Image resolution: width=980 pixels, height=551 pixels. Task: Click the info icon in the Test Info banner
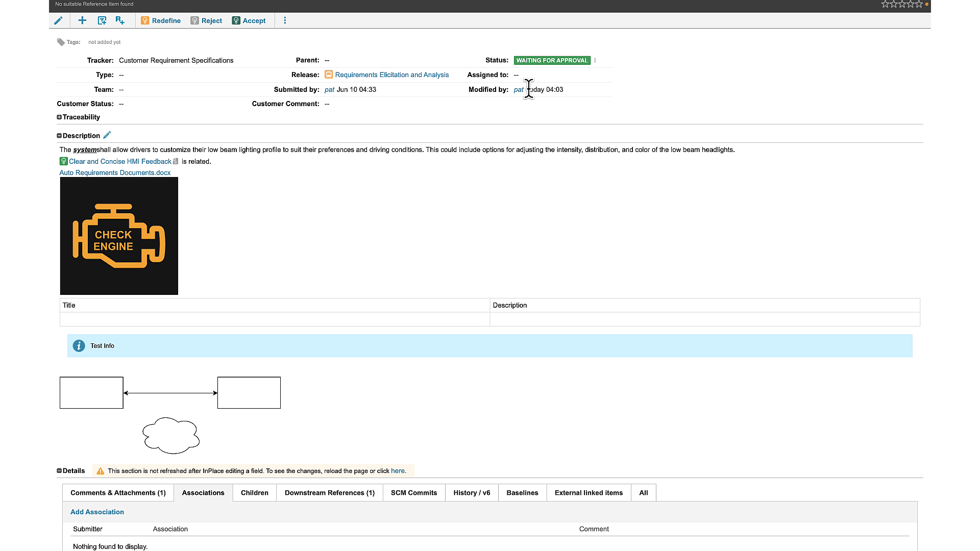coord(79,345)
